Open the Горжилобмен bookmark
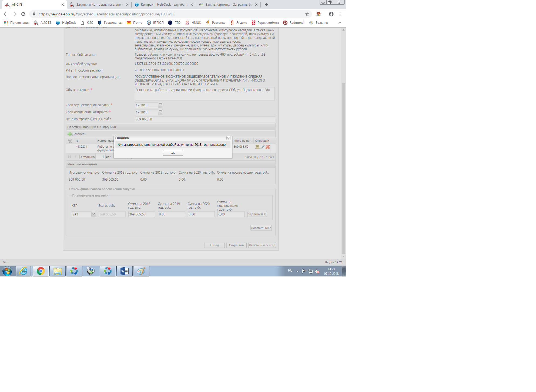Image resolution: width=536 pixels, height=392 pixels. 265,23
